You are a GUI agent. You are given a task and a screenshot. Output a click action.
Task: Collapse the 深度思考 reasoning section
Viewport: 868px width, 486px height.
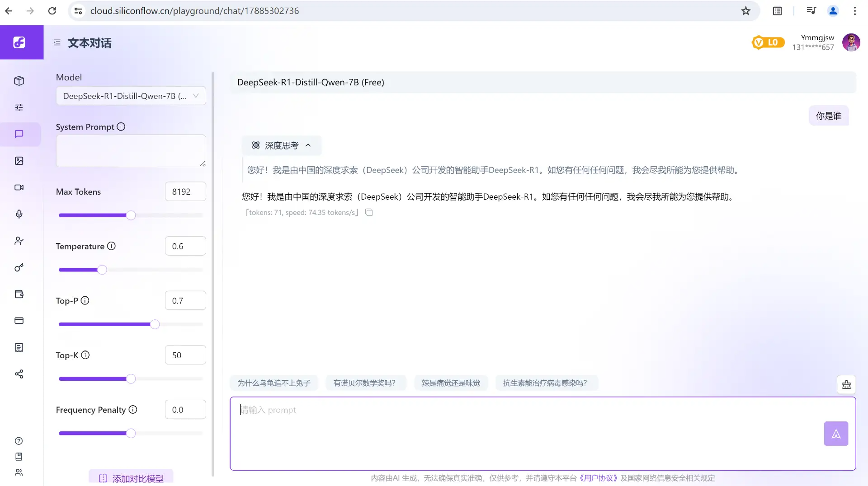click(282, 145)
